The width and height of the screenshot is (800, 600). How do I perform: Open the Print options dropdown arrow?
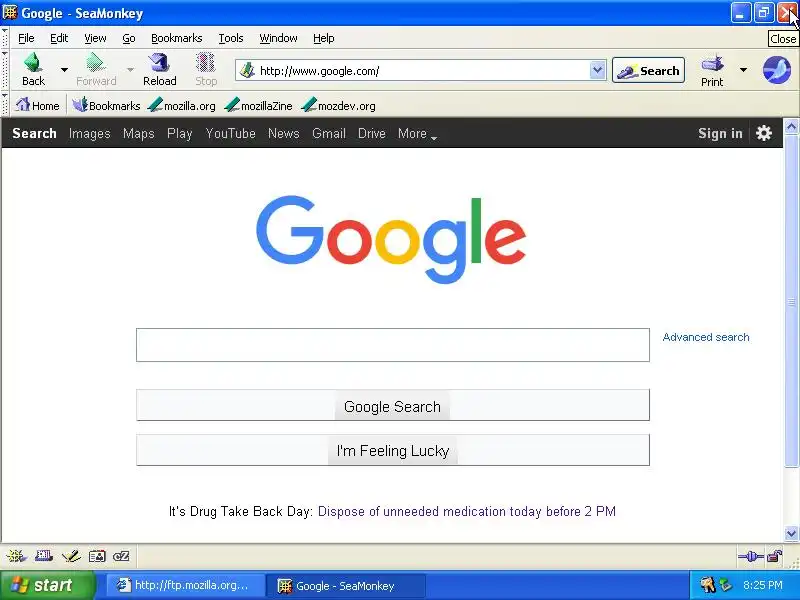click(743, 69)
